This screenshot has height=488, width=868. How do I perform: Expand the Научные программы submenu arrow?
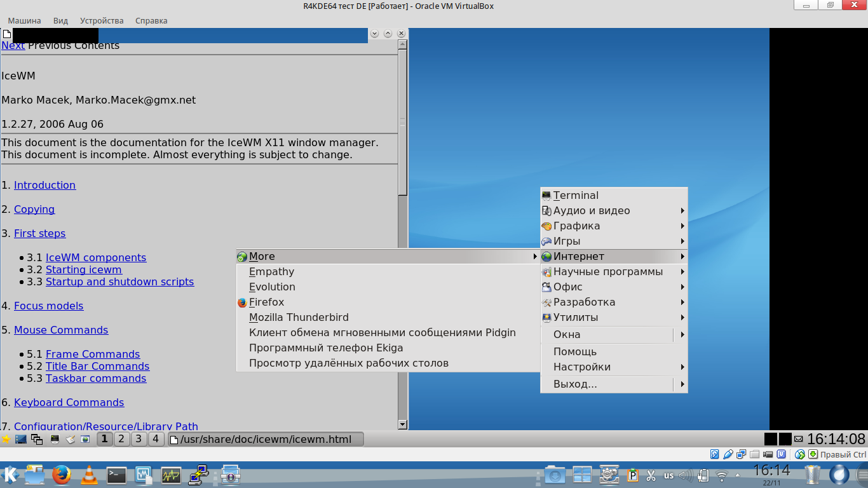point(682,272)
